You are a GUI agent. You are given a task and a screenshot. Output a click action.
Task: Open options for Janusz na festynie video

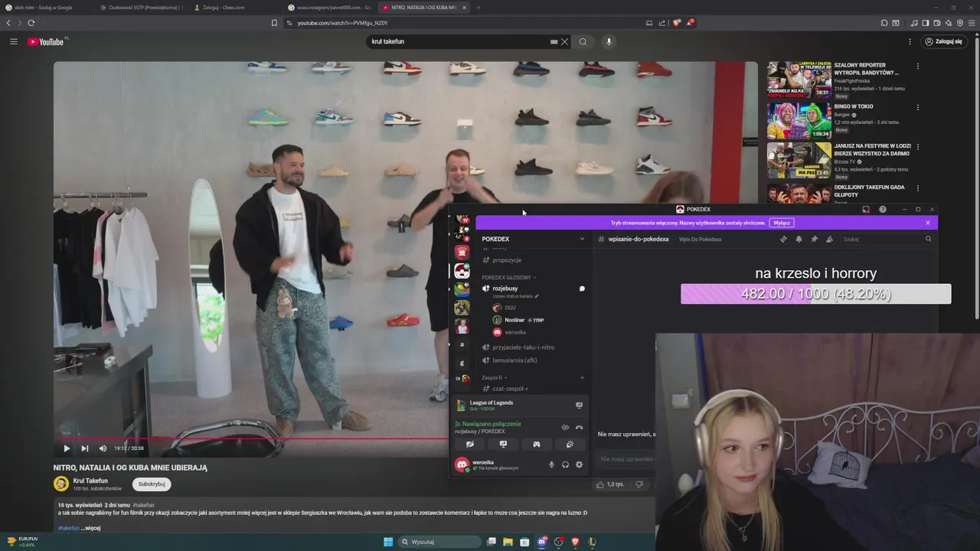(918, 147)
